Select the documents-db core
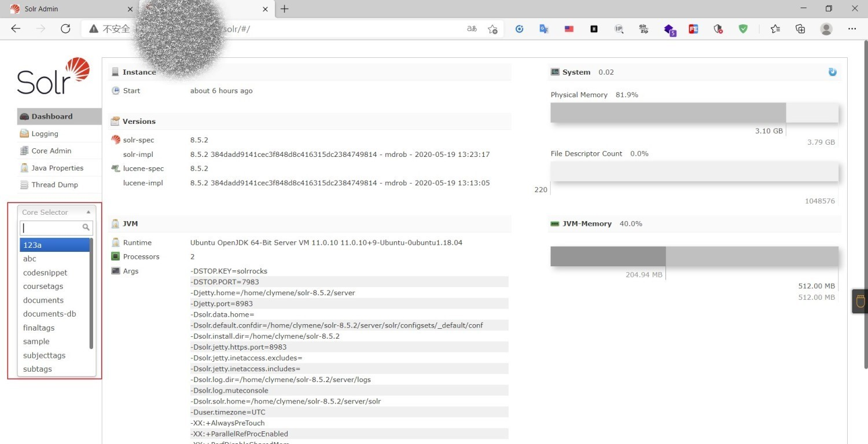Image resolution: width=868 pixels, height=444 pixels. tap(55, 314)
